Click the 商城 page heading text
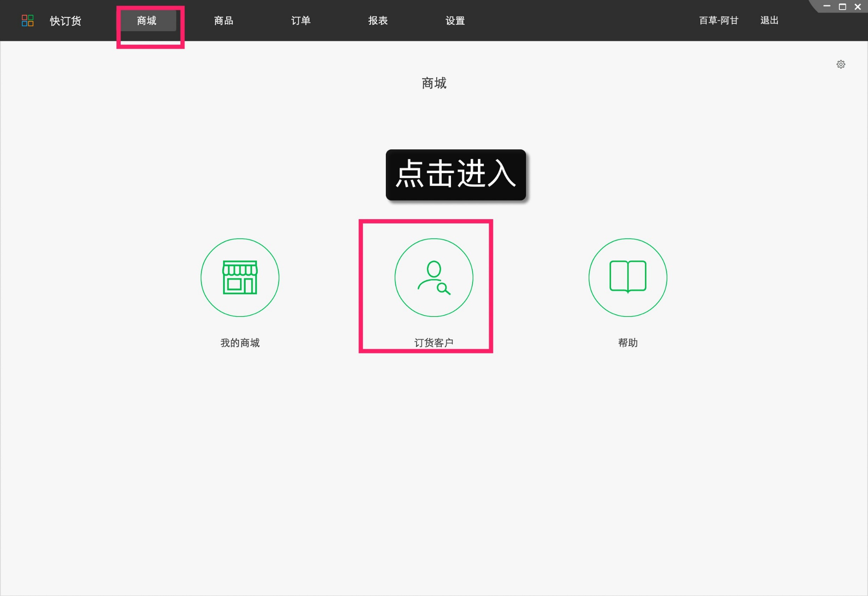Viewport: 868px width, 596px height. click(x=434, y=83)
